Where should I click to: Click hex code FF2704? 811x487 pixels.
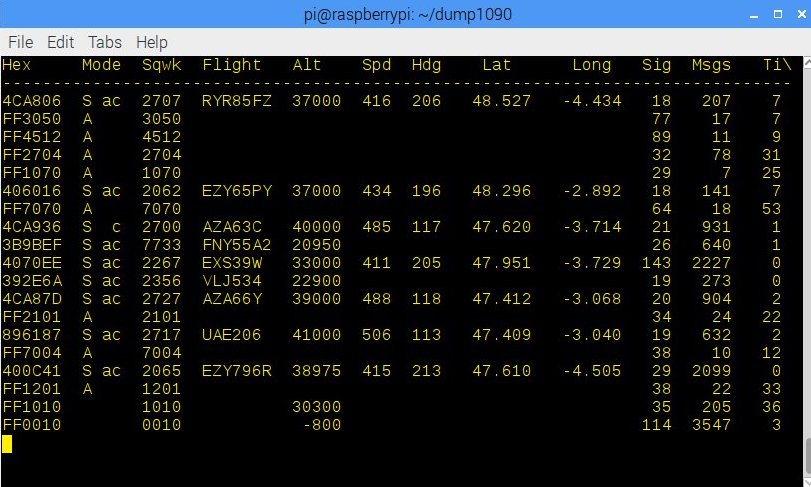pos(32,155)
